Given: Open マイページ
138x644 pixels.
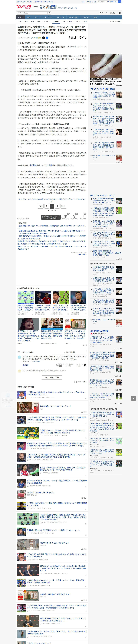Looking at the screenshot, I should tap(103, 13).
